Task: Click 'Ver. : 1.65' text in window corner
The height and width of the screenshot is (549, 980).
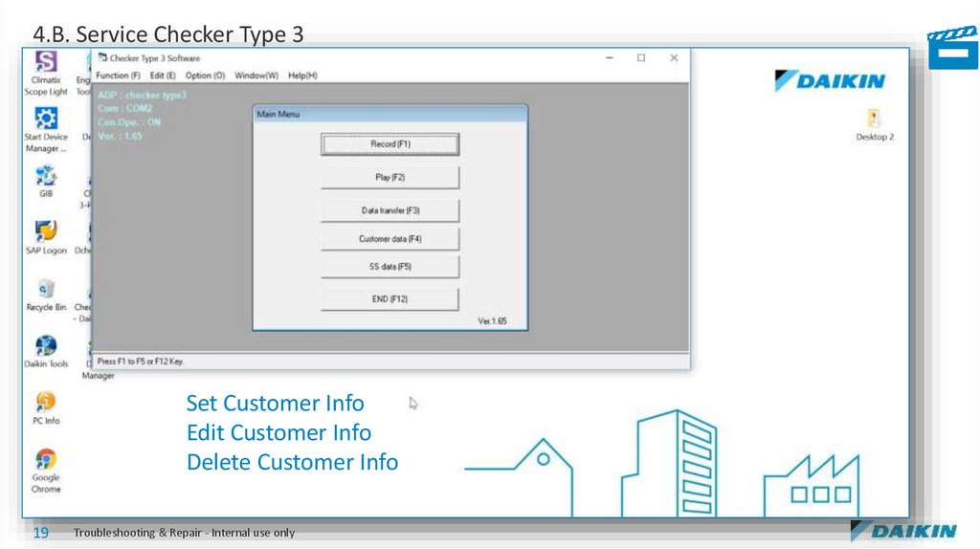Action: [x=120, y=136]
